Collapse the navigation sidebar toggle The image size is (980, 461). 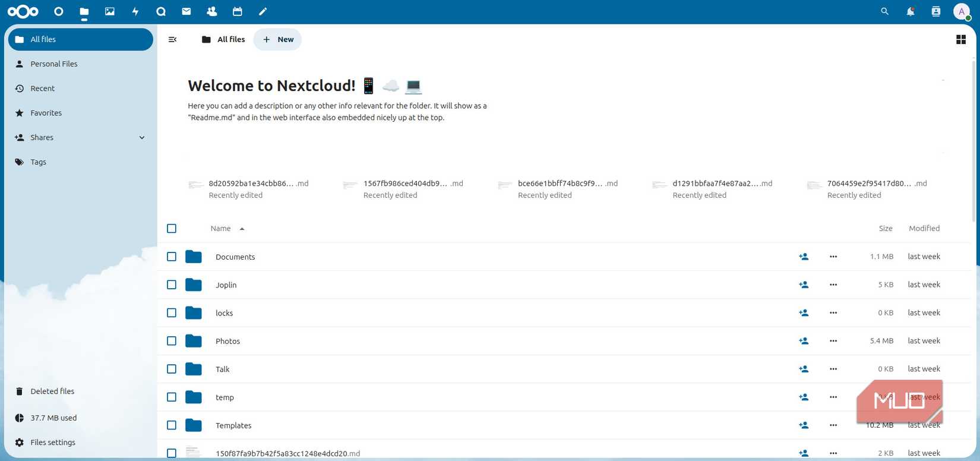[173, 39]
